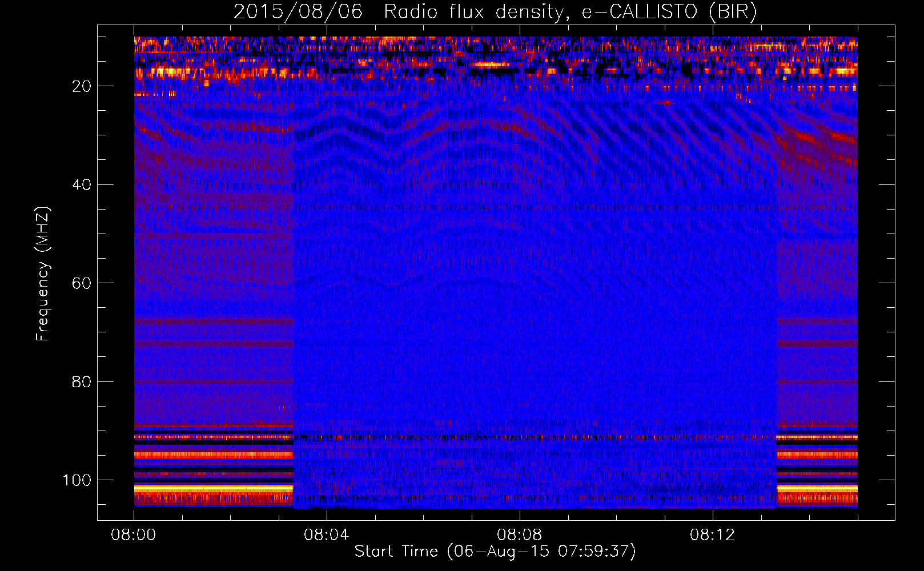Click the '100' frequency tick label

77,480
